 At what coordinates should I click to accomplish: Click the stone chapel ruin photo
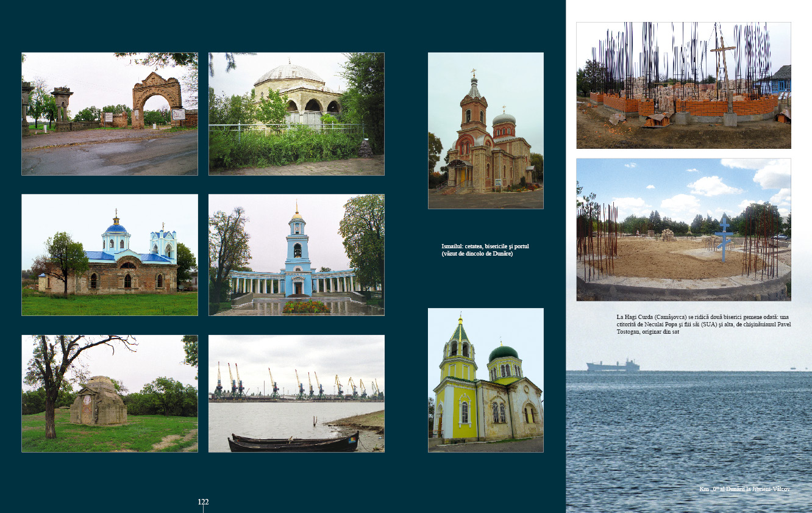coord(110,393)
